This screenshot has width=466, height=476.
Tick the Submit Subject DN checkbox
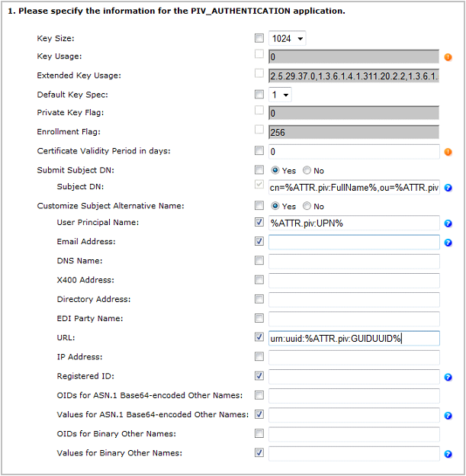[259, 170]
